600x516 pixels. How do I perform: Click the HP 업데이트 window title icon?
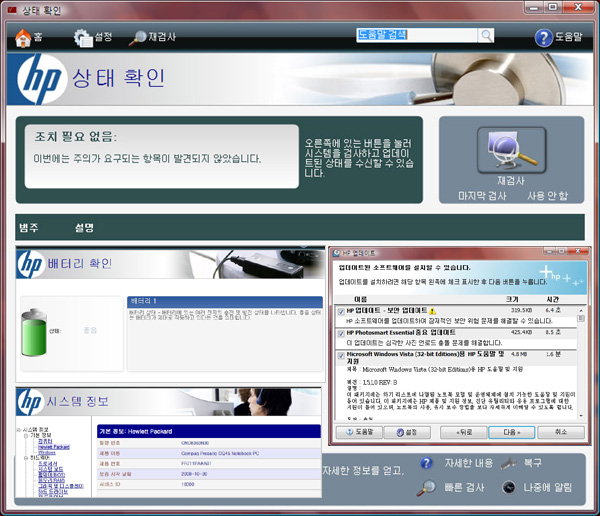(x=336, y=253)
